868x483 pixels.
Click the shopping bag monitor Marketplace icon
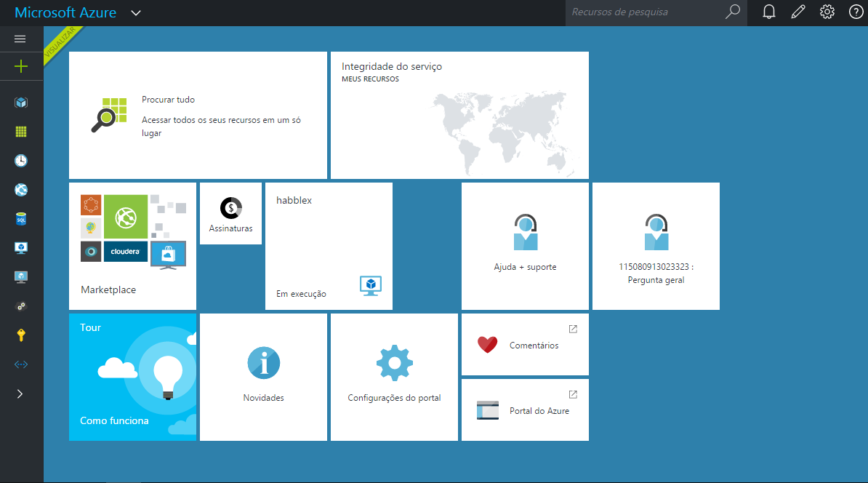click(168, 255)
